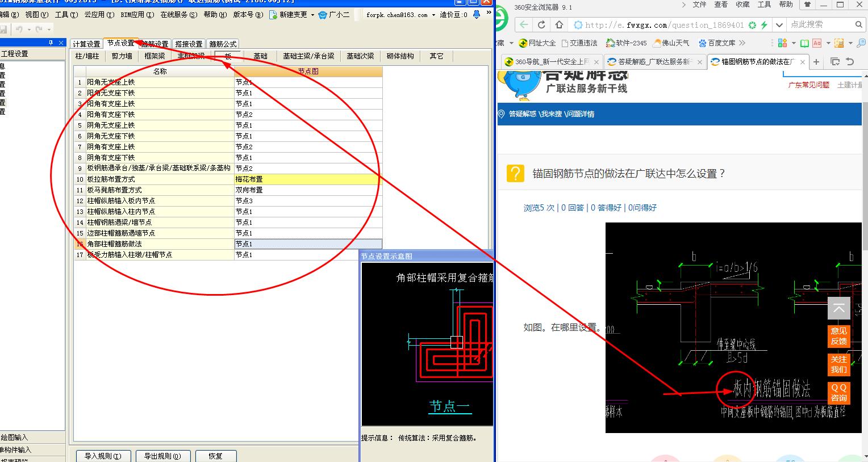This screenshot has height=462, width=868.
Task: Click the green reading book icon
Action: [804, 43]
